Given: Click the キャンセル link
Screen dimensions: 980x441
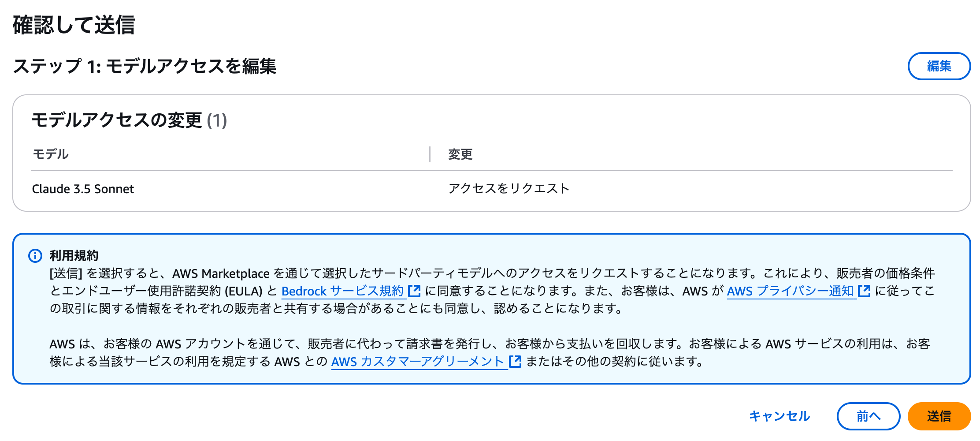Looking at the screenshot, I should tap(779, 415).
